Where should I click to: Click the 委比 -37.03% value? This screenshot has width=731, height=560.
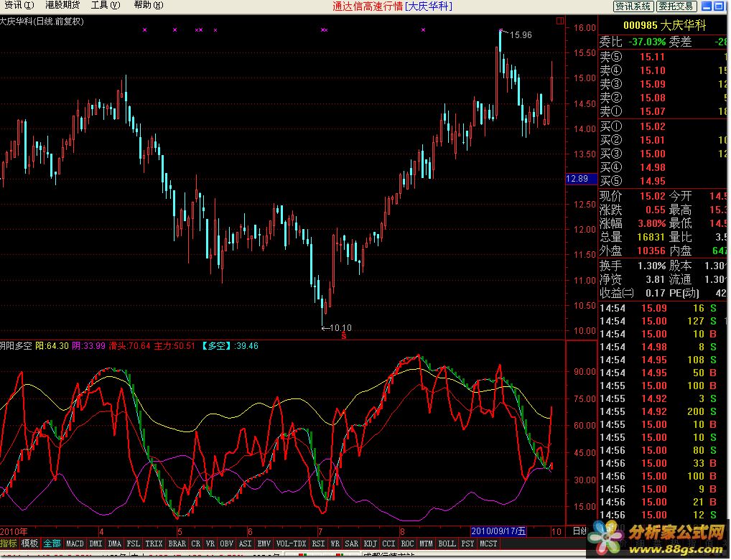click(x=647, y=42)
